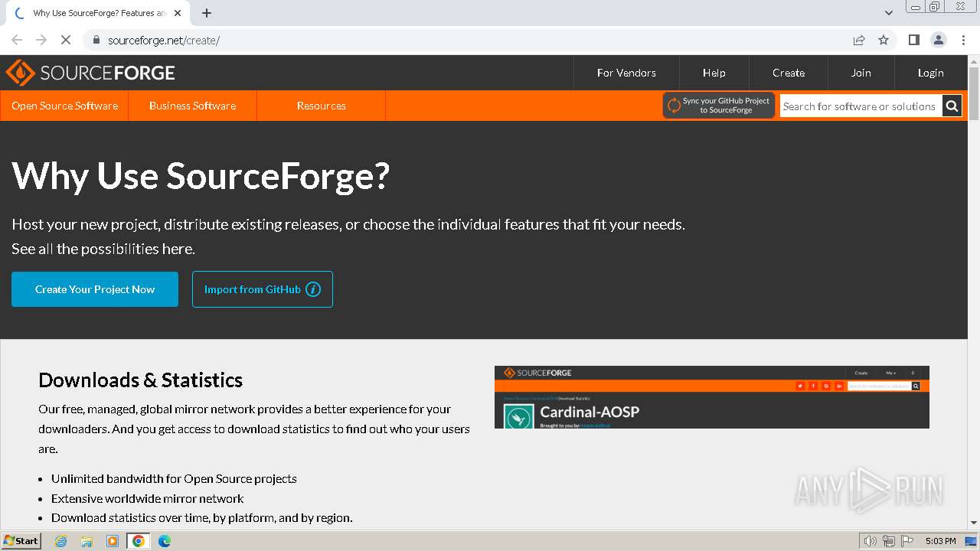Click Download statistics over time bullet
This screenshot has width=980, height=551.
pyautogui.click(x=202, y=517)
